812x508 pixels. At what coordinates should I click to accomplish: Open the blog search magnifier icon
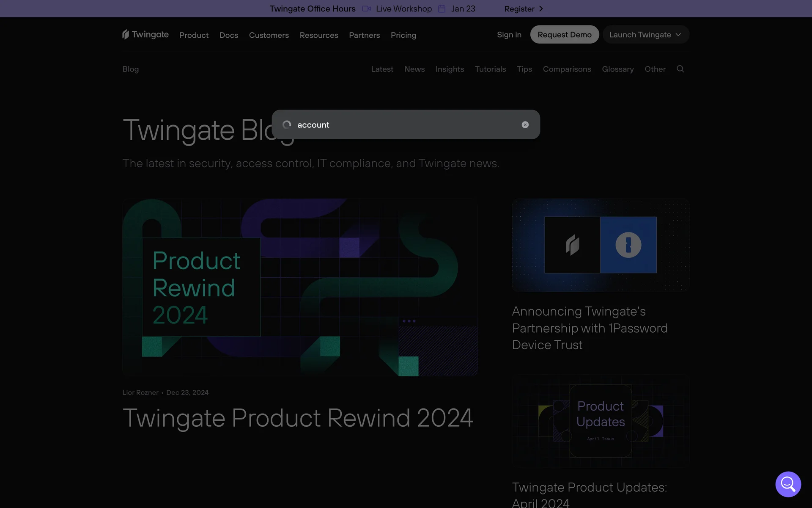[x=680, y=69]
